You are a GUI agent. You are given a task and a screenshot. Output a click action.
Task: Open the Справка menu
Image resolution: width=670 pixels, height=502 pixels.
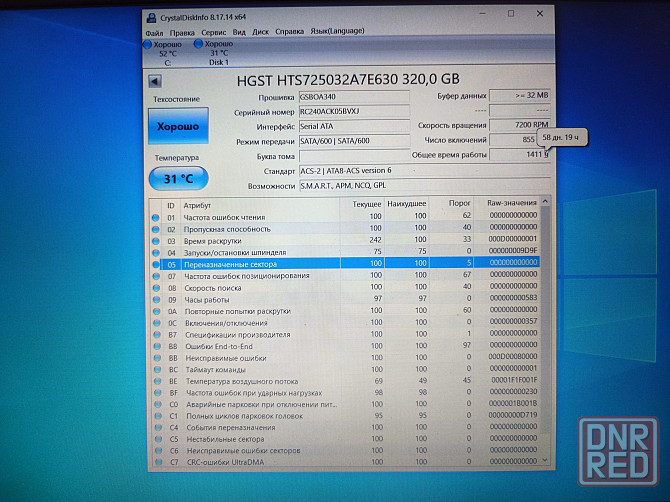click(290, 32)
